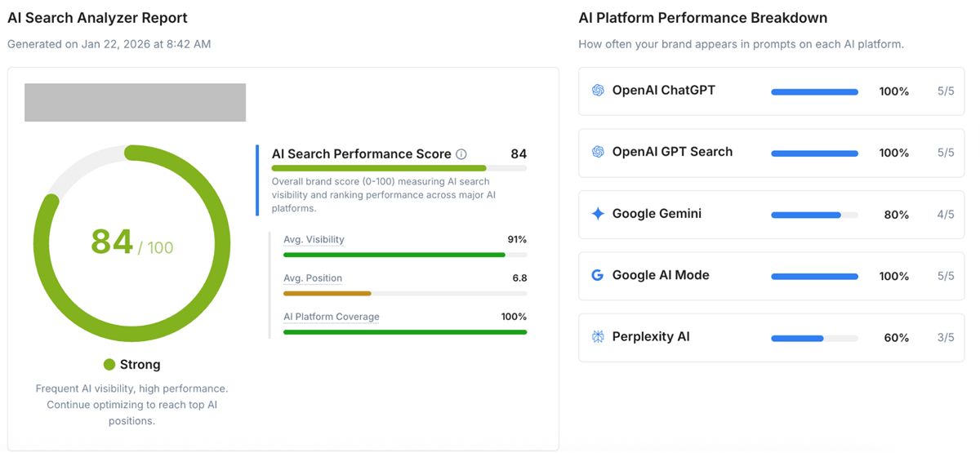This screenshot has height=453, width=980.
Task: Click the Perplexity AI 60% progress bar
Action: tap(797, 338)
